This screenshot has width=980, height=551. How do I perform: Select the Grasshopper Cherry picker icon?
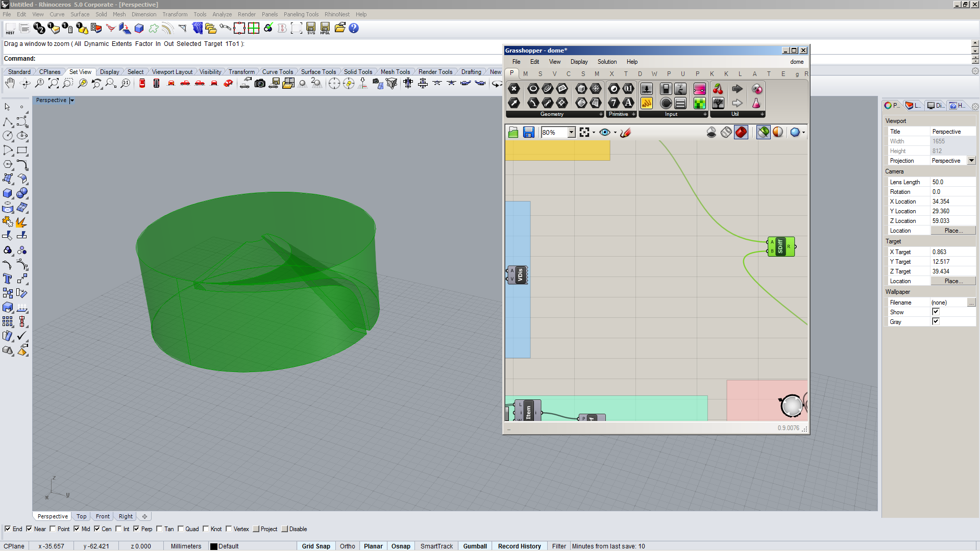(x=718, y=89)
